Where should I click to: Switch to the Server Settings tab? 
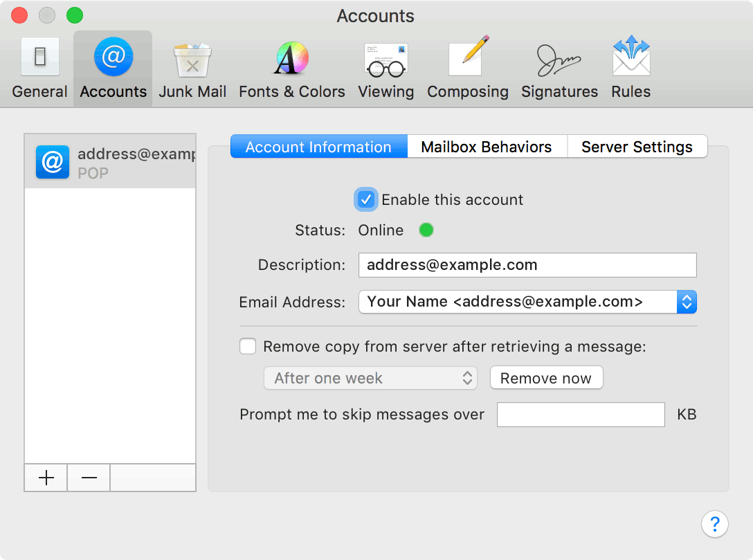[636, 146]
